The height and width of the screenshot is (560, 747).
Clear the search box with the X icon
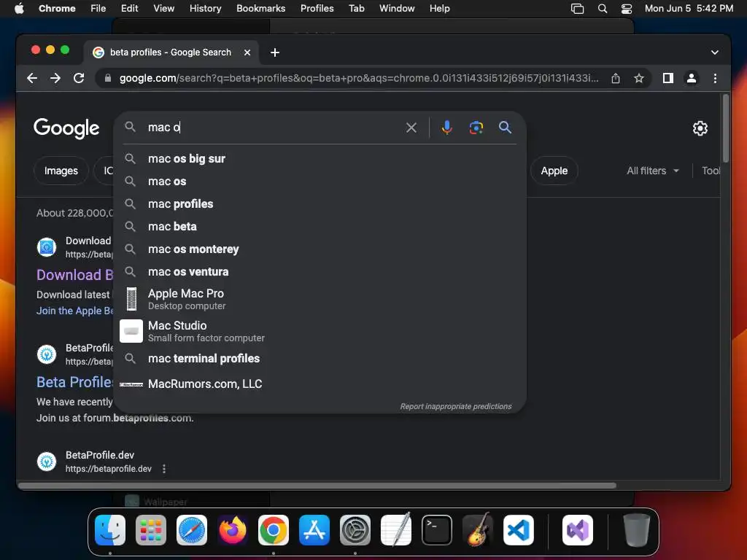click(411, 127)
